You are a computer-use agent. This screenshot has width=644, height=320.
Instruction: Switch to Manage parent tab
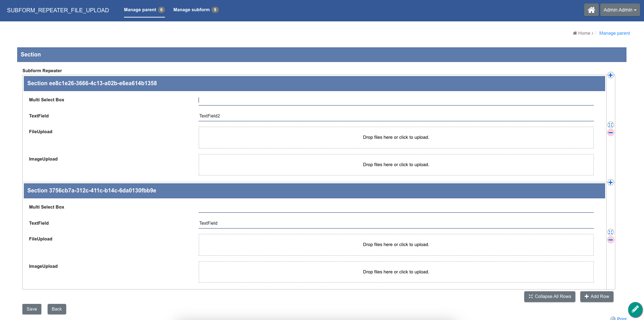point(144,10)
